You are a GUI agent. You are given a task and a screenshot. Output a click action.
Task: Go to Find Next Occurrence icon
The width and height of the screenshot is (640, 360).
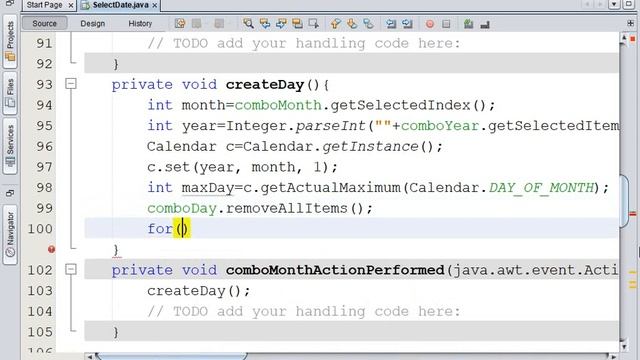[281, 24]
